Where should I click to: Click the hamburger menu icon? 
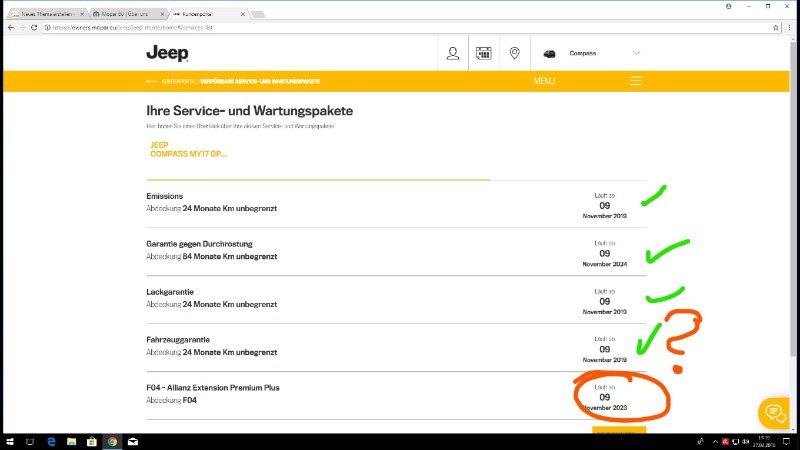636,80
